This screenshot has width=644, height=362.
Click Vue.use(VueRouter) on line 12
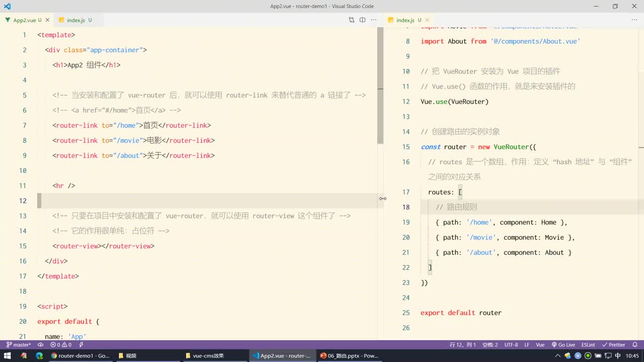tap(454, 102)
